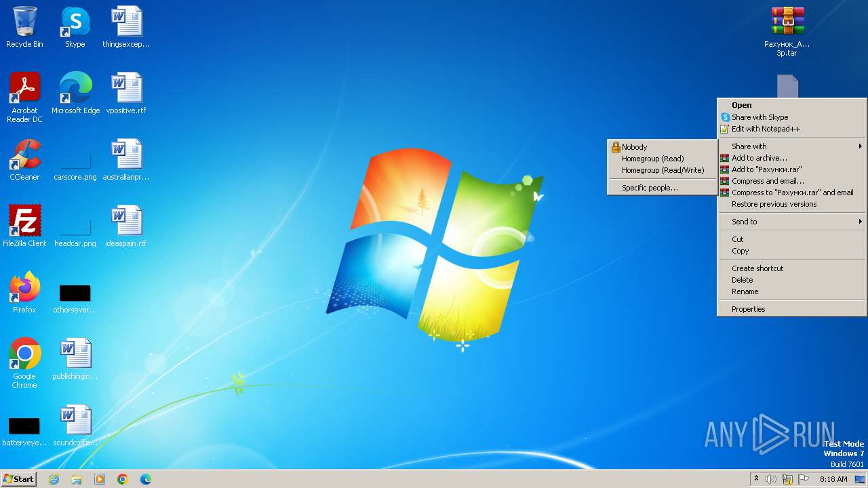The width and height of the screenshot is (868, 488).
Task: Choose Rename in the context menu
Action: pos(792,291)
